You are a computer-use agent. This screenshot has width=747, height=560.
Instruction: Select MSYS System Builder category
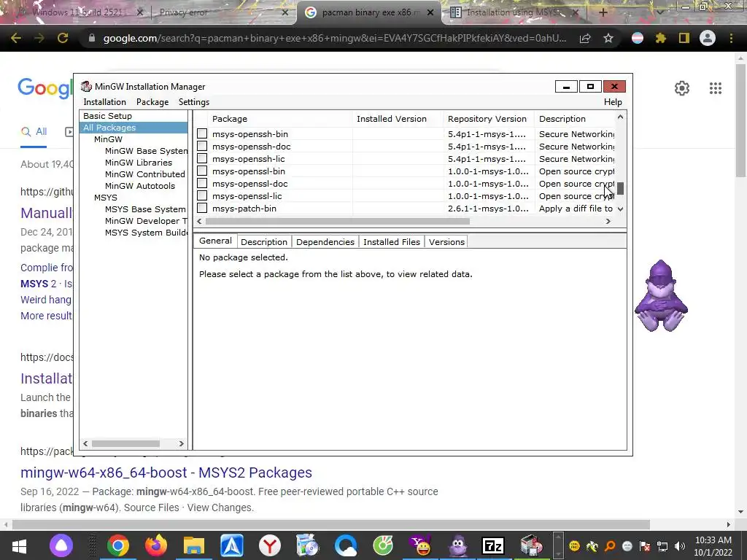coord(146,233)
